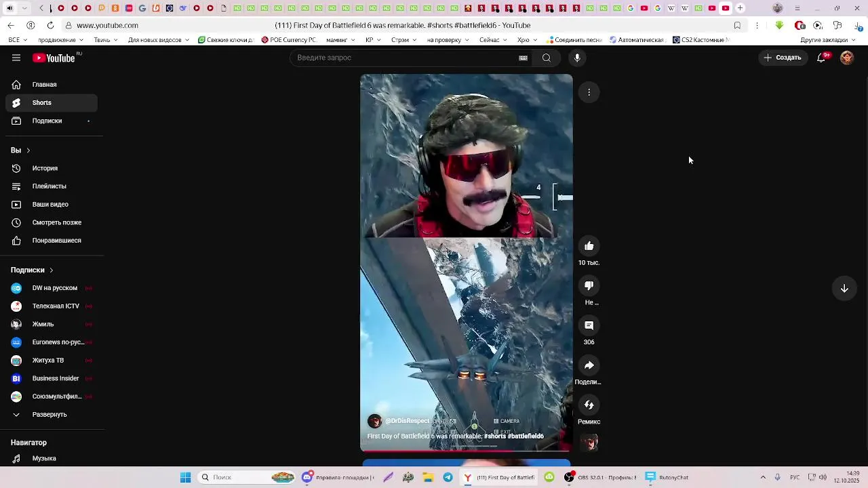Screen dimensions: 868x488
Task: Open the Главная sidebar item
Action: 52,85
